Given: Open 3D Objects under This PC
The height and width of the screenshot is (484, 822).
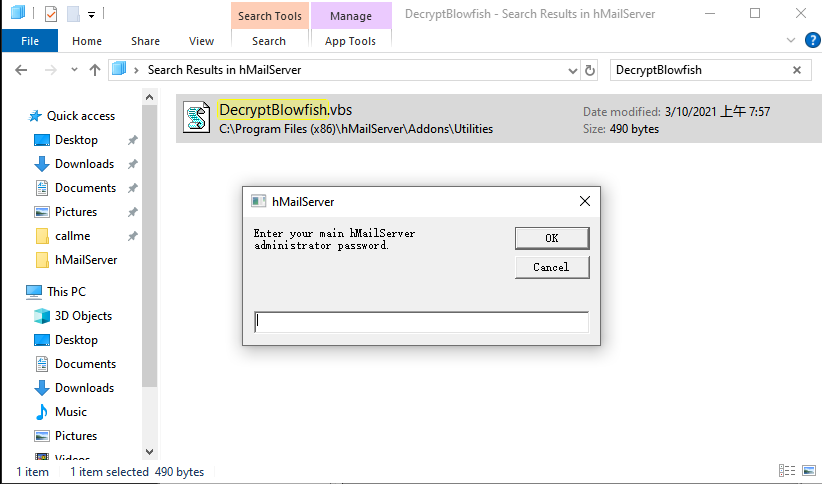Looking at the screenshot, I should 83,316.
